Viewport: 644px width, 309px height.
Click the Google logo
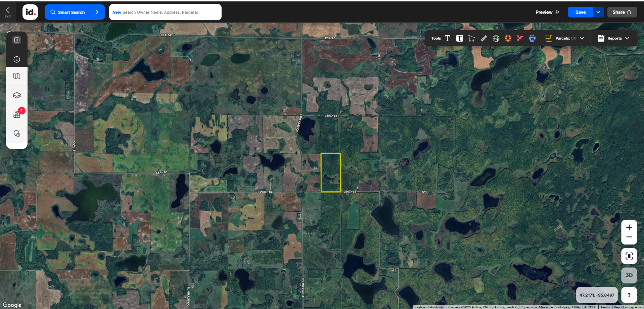pyautogui.click(x=12, y=305)
